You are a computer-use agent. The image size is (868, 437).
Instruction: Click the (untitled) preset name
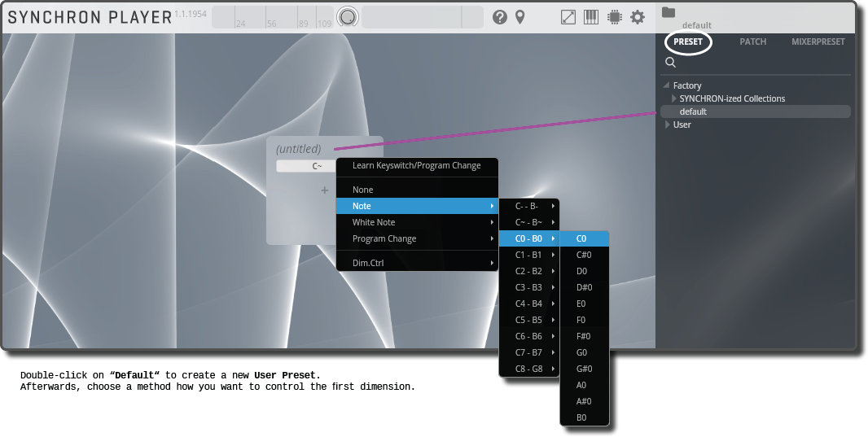pyautogui.click(x=298, y=149)
